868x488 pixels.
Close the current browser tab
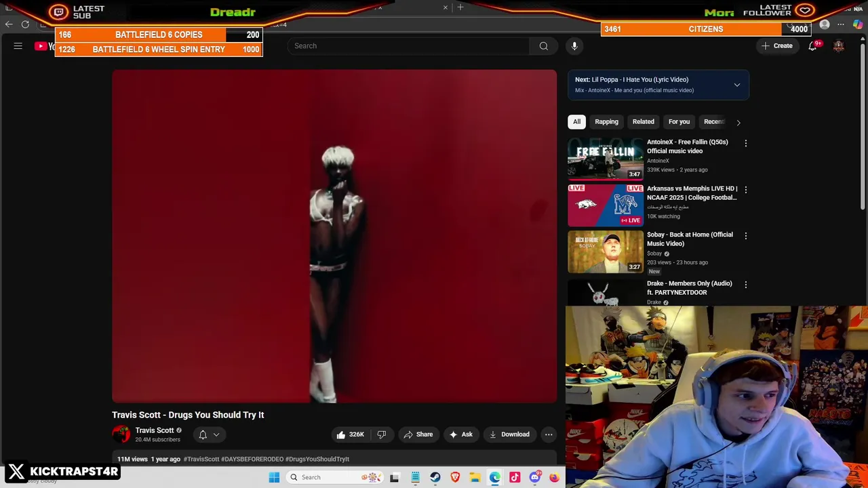point(446,7)
